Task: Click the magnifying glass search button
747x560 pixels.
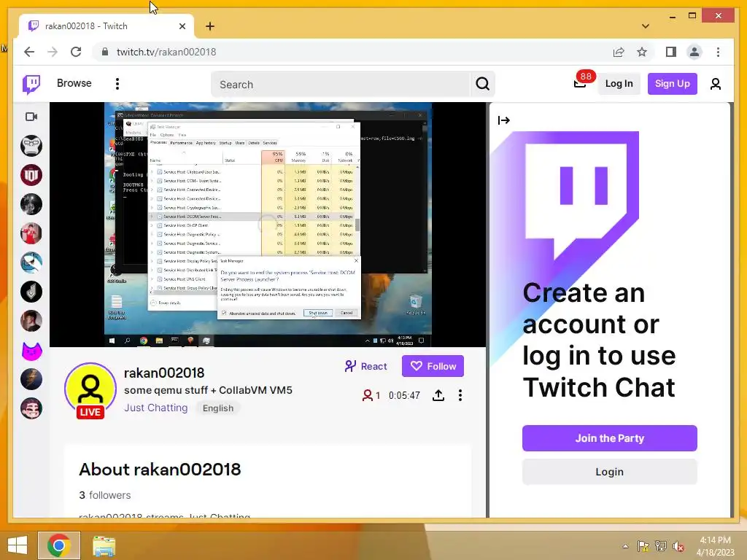Action: click(x=483, y=85)
